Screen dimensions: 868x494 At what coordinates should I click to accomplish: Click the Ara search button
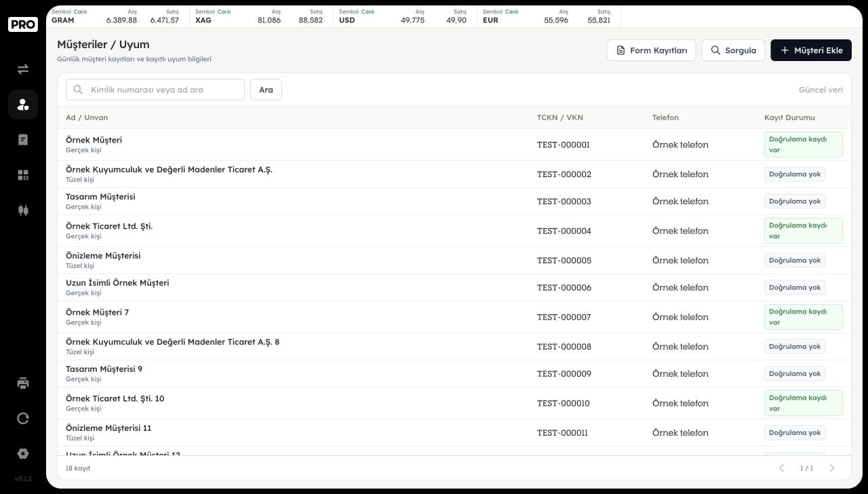point(266,90)
